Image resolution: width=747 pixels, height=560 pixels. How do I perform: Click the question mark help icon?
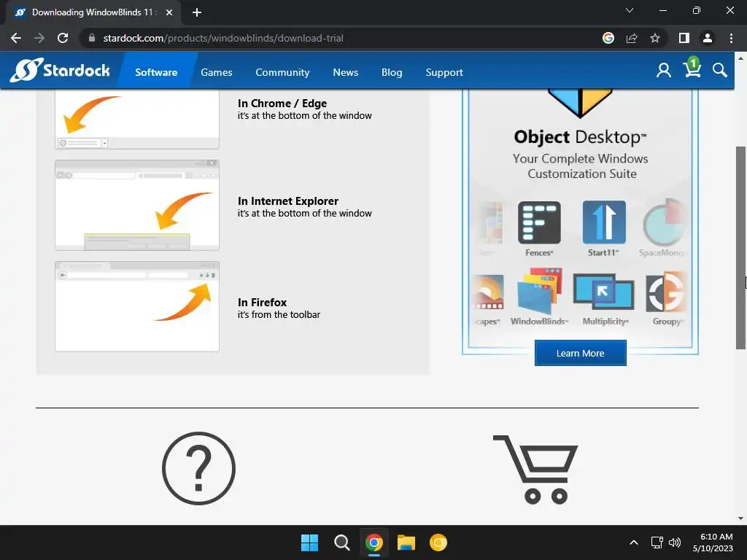tap(198, 468)
